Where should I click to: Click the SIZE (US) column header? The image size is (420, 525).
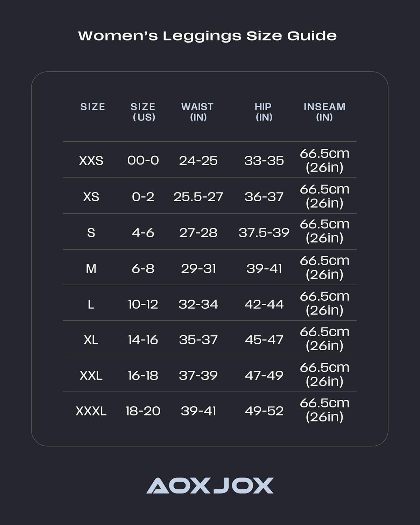point(143,112)
